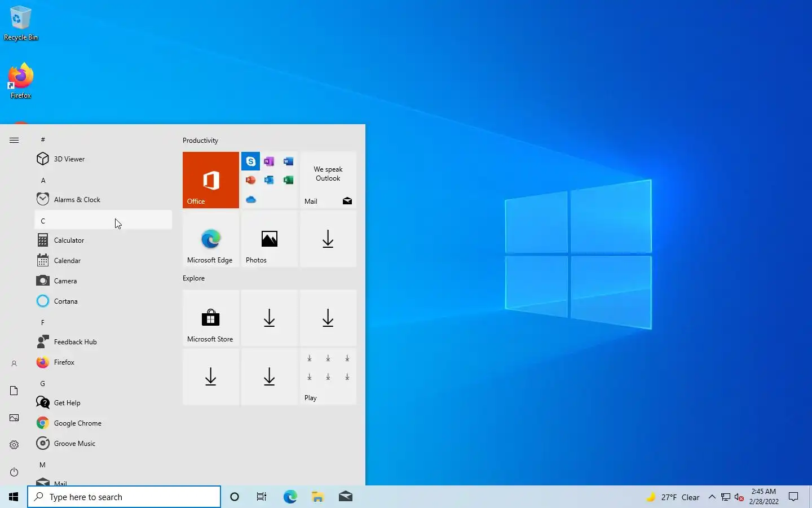
Task: Open the user account icon in Start sidebar
Action: point(14,364)
